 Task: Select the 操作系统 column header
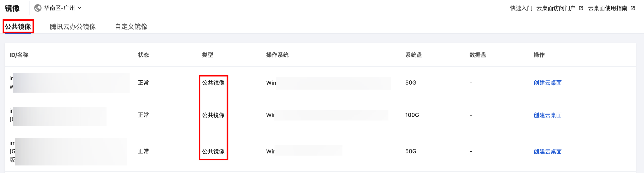click(277, 55)
